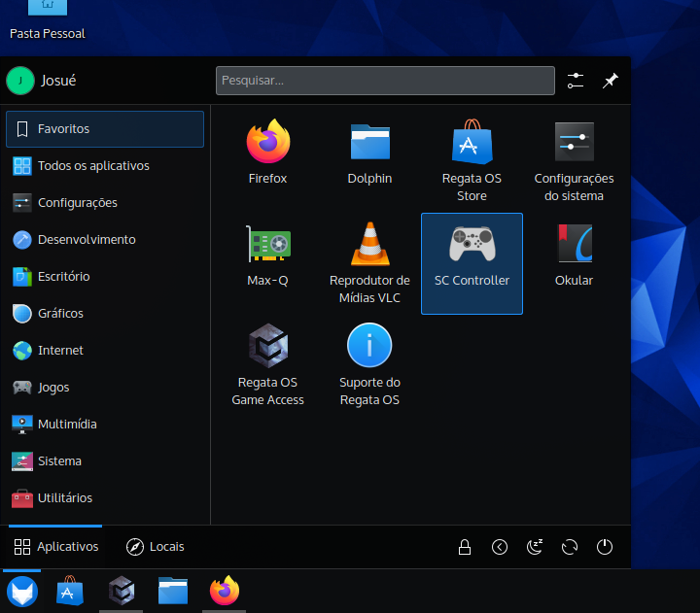Open Regata OS Game Access favorite

(x=268, y=366)
